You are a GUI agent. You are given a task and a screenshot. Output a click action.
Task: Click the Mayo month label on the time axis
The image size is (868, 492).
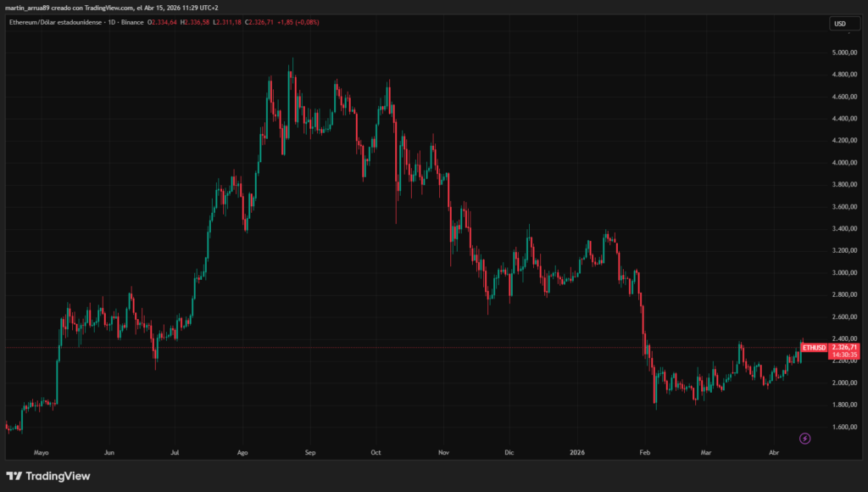[x=41, y=453]
